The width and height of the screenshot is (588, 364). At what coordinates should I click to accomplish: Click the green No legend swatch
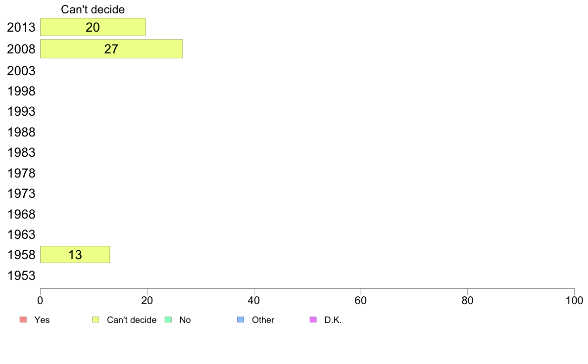click(x=168, y=319)
